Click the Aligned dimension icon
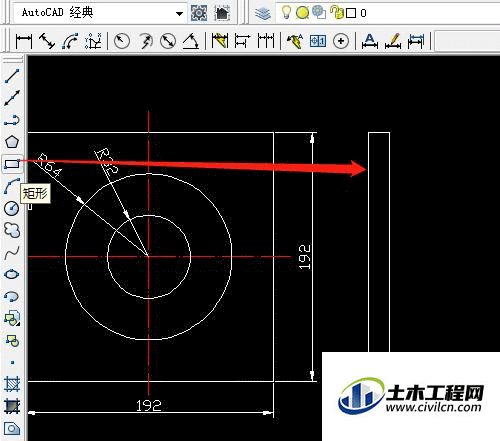Image resolution: width=500 pixels, height=441 pixels. coord(47,41)
